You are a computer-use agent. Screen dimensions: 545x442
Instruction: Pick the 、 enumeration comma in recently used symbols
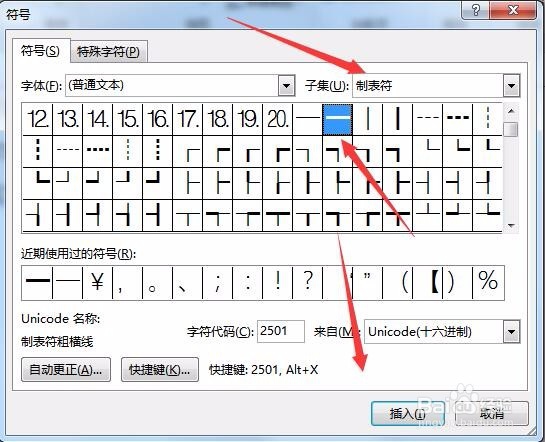[x=188, y=282]
